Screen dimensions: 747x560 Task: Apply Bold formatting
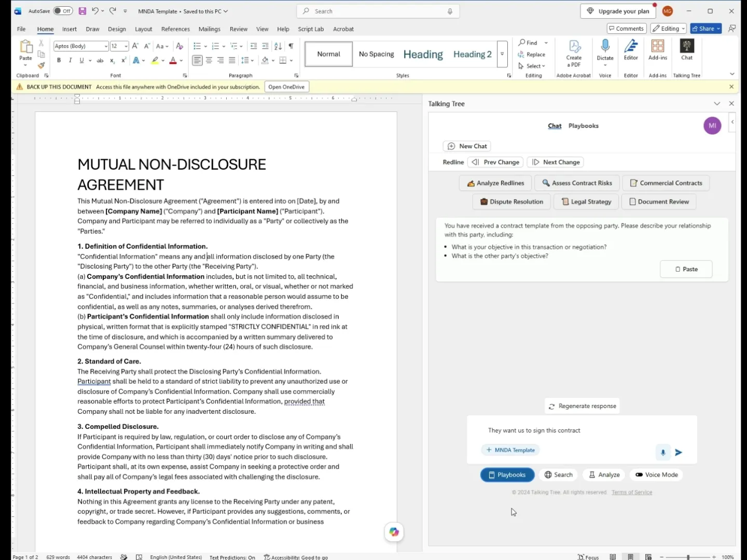[59, 61]
